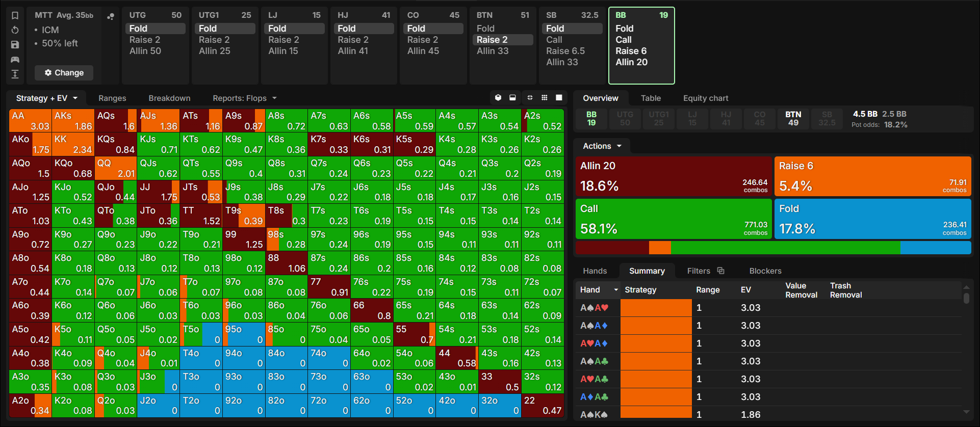
Task: Select CO Allin 45 action
Action: pyautogui.click(x=423, y=51)
